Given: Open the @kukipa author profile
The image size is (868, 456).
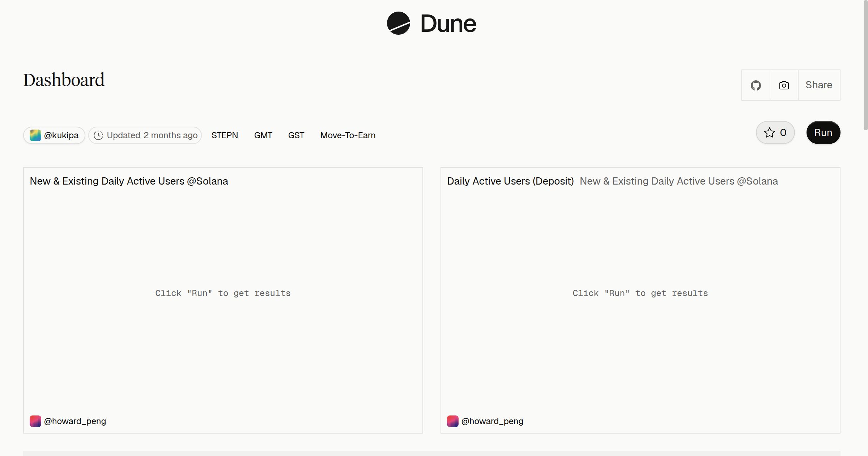Looking at the screenshot, I should click(x=54, y=135).
